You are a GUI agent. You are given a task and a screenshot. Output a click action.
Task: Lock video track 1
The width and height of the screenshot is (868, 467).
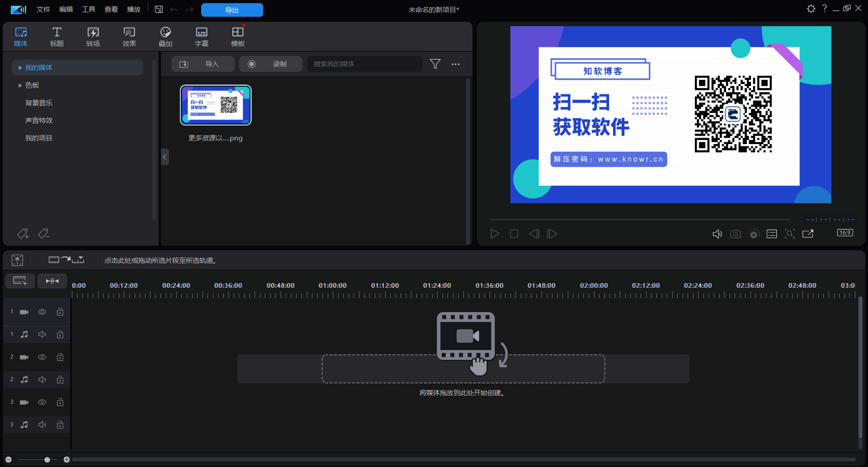[x=60, y=312]
